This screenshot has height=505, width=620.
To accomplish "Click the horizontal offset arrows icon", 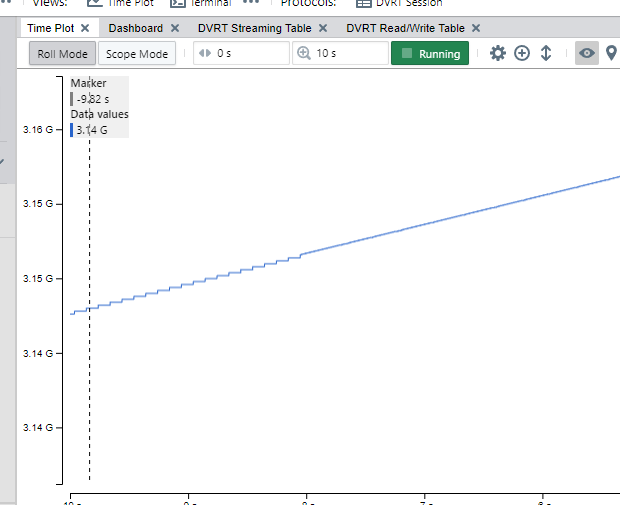I will [x=205, y=53].
